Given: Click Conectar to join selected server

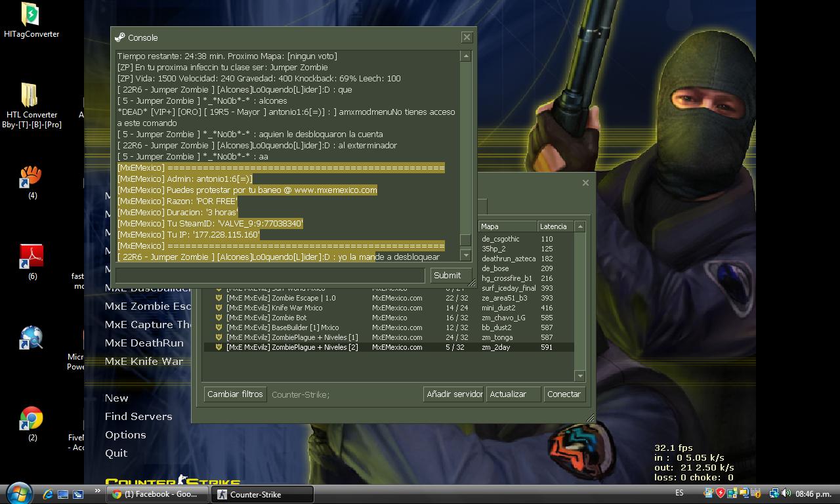Looking at the screenshot, I should point(564,394).
